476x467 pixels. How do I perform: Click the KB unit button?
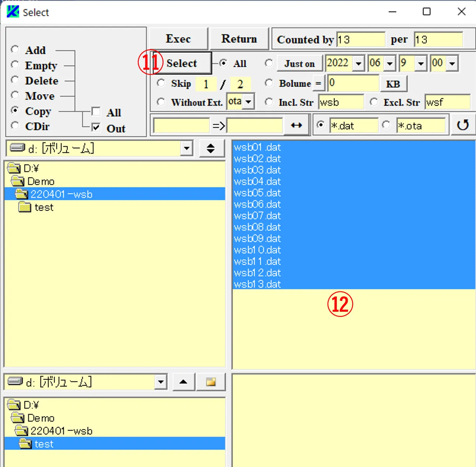[393, 84]
